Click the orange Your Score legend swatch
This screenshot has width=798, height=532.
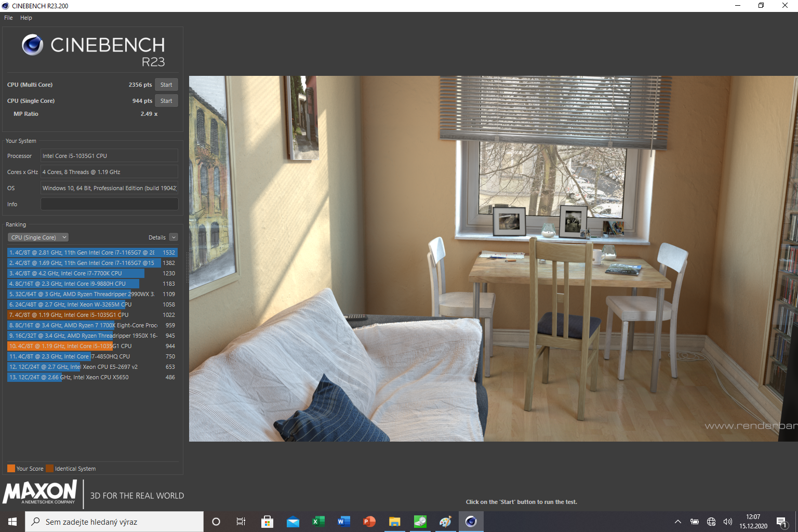tap(11, 469)
